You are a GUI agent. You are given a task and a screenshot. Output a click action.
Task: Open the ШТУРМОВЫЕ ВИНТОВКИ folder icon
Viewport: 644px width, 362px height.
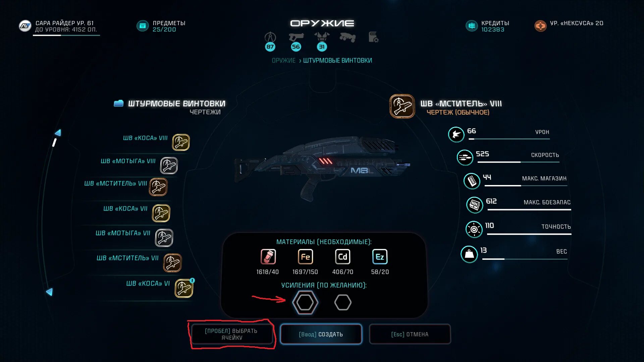coord(119,103)
